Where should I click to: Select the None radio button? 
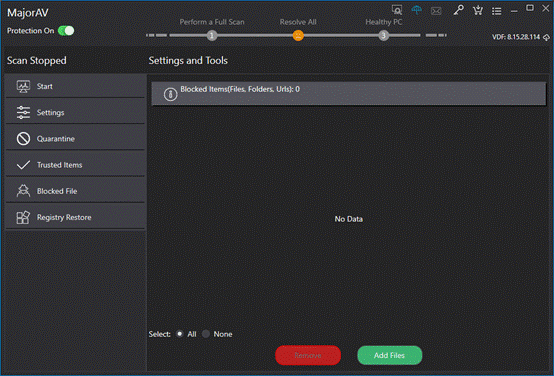[206, 334]
